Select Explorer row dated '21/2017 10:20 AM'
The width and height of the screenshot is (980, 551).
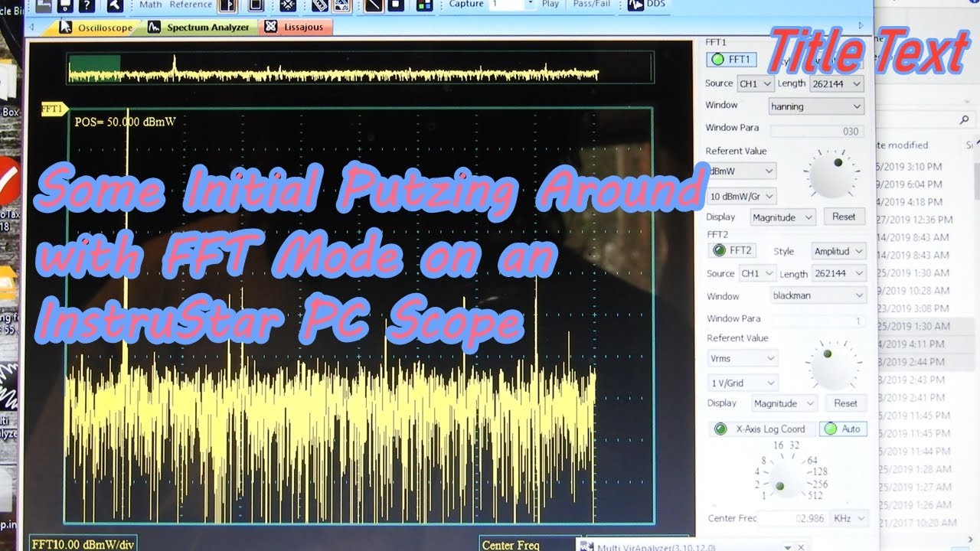[x=919, y=523]
